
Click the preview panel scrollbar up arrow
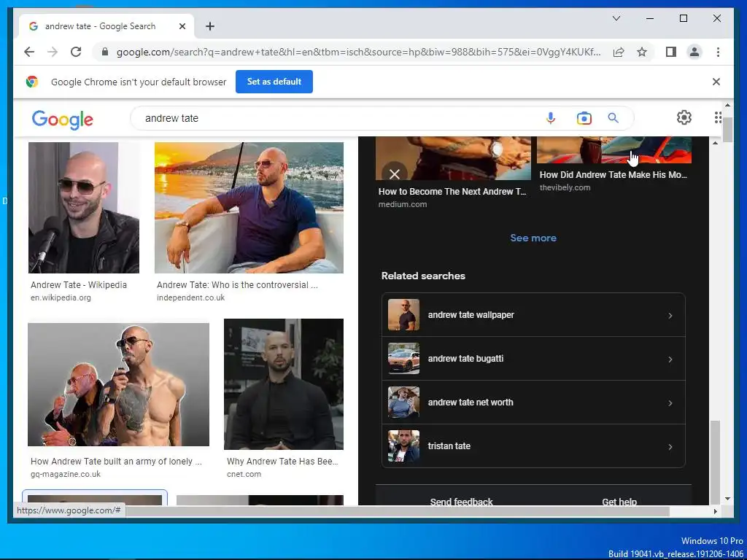[x=715, y=142]
